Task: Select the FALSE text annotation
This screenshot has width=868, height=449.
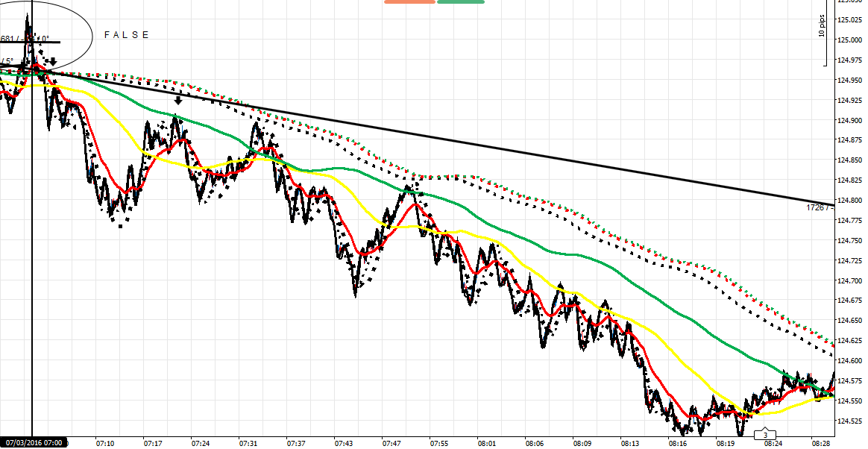Action: (127, 35)
